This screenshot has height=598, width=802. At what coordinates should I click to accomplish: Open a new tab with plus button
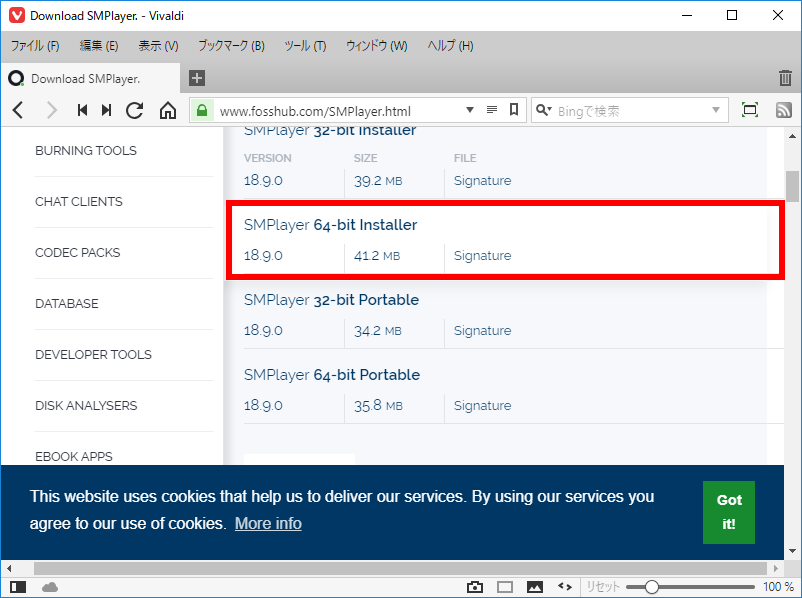197,78
